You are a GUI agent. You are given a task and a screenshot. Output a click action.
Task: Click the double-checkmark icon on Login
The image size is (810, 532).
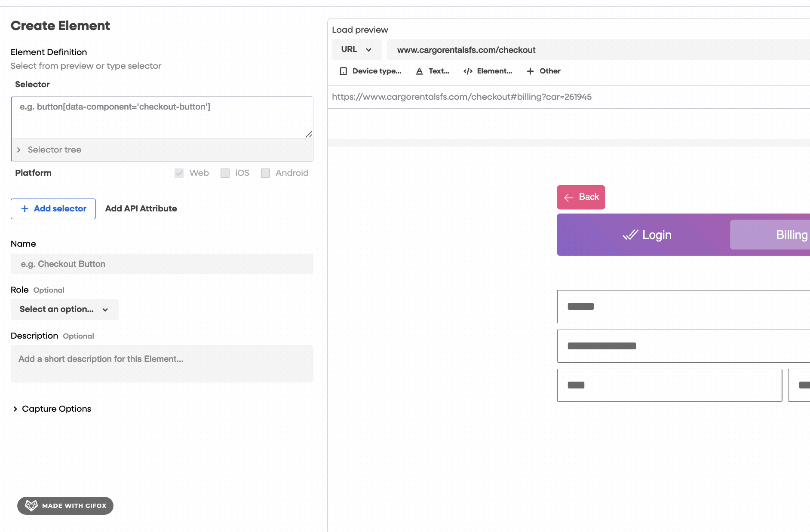[630, 235]
